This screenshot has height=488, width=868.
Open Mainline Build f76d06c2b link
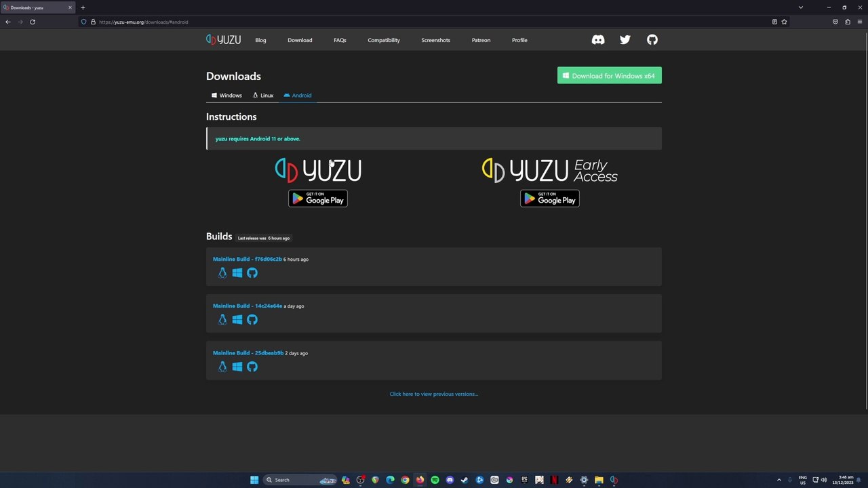247,259
